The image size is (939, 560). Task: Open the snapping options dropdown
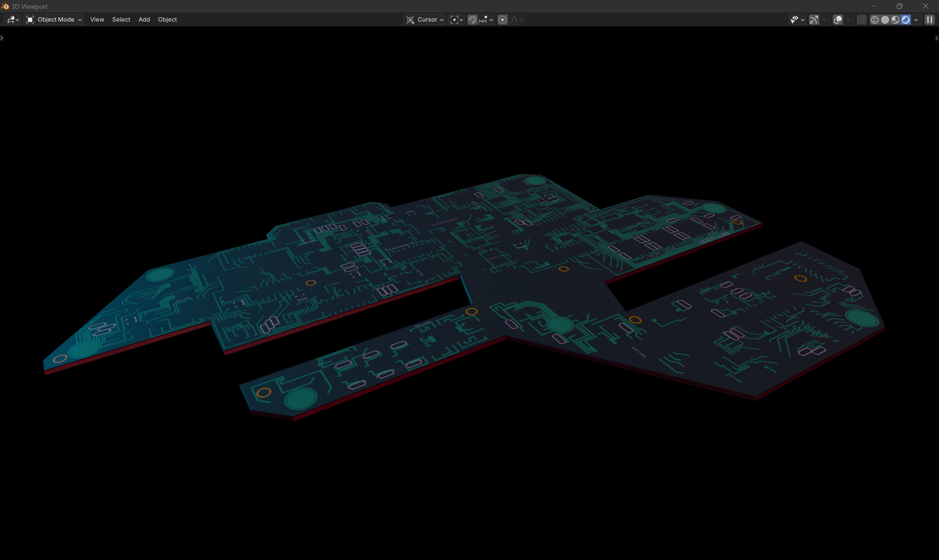coord(486,20)
